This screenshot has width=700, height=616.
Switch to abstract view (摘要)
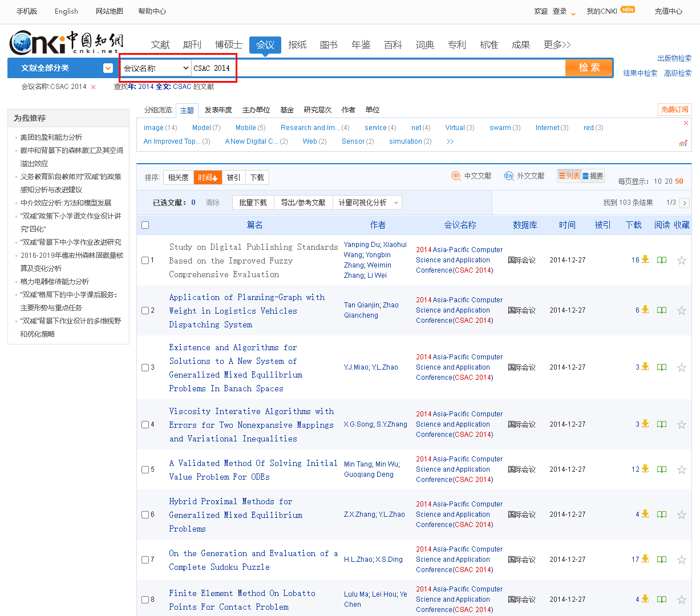pos(593,176)
